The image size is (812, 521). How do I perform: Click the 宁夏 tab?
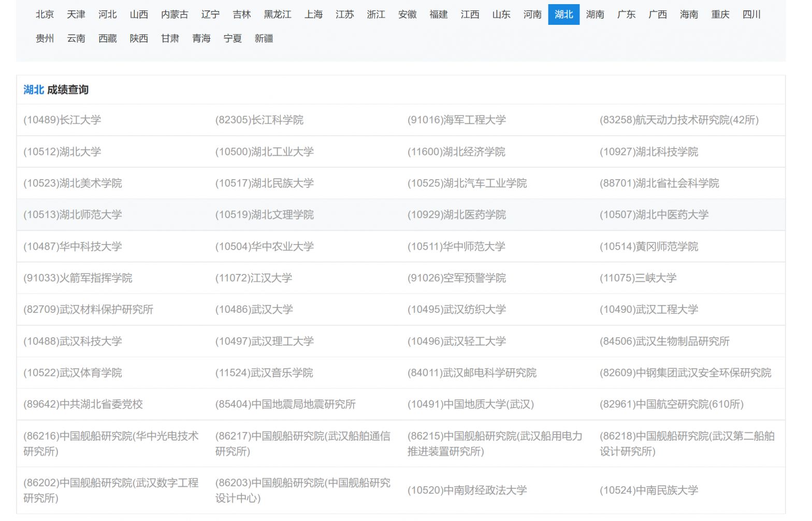click(x=233, y=38)
